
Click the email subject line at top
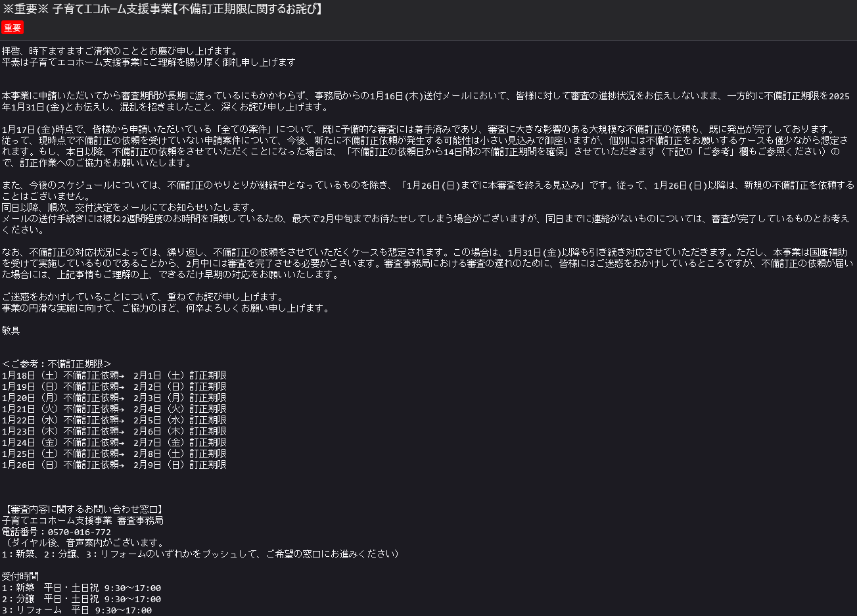pos(163,9)
